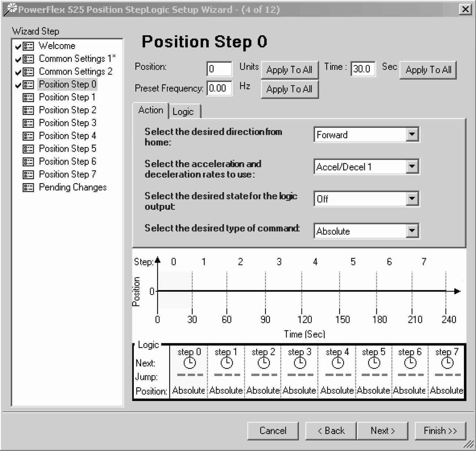476x451 pixels.
Task: Click the step 5 timer clock icon
Action: pyautogui.click(x=374, y=363)
